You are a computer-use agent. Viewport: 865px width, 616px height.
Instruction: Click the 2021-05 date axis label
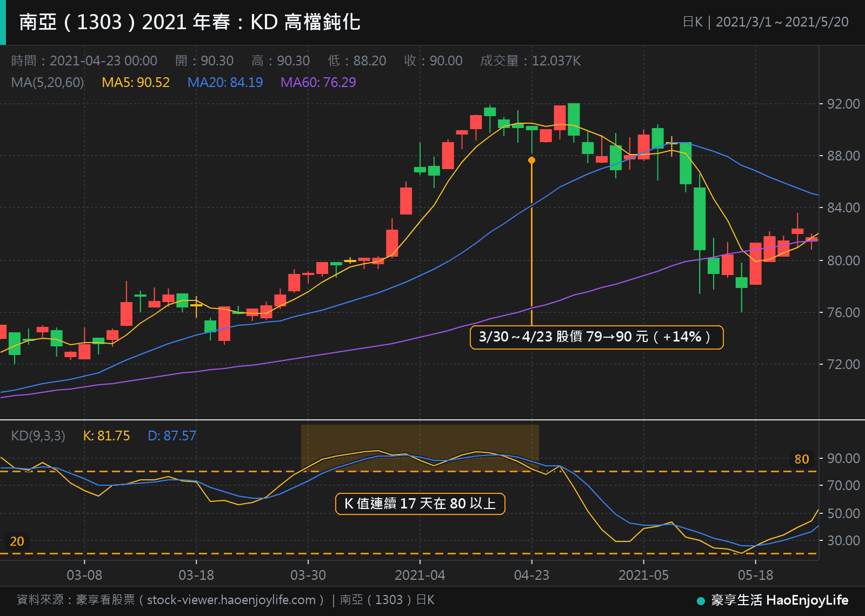pos(643,575)
